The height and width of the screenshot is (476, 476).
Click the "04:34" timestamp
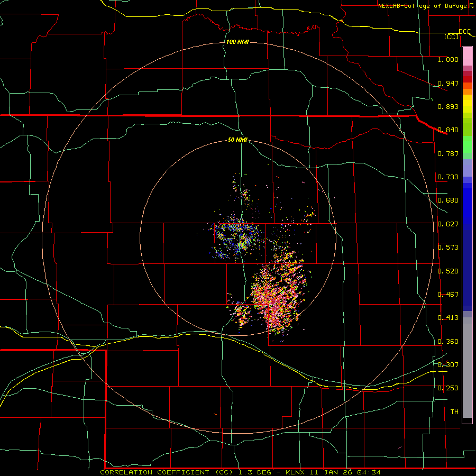[368, 472]
